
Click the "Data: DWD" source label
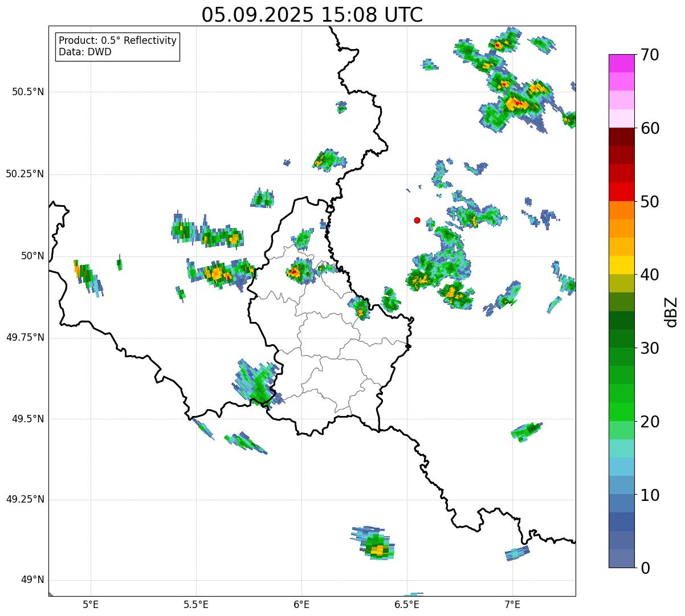pyautogui.click(x=85, y=52)
